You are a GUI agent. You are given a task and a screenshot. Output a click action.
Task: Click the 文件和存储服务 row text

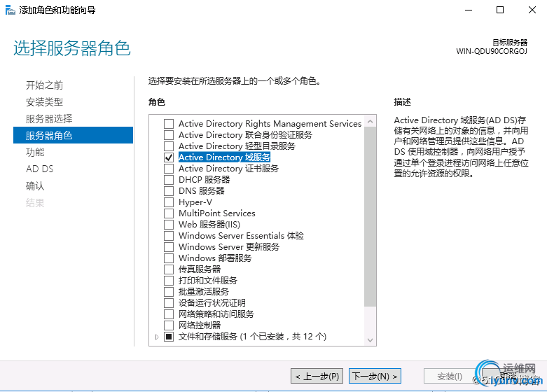click(252, 337)
